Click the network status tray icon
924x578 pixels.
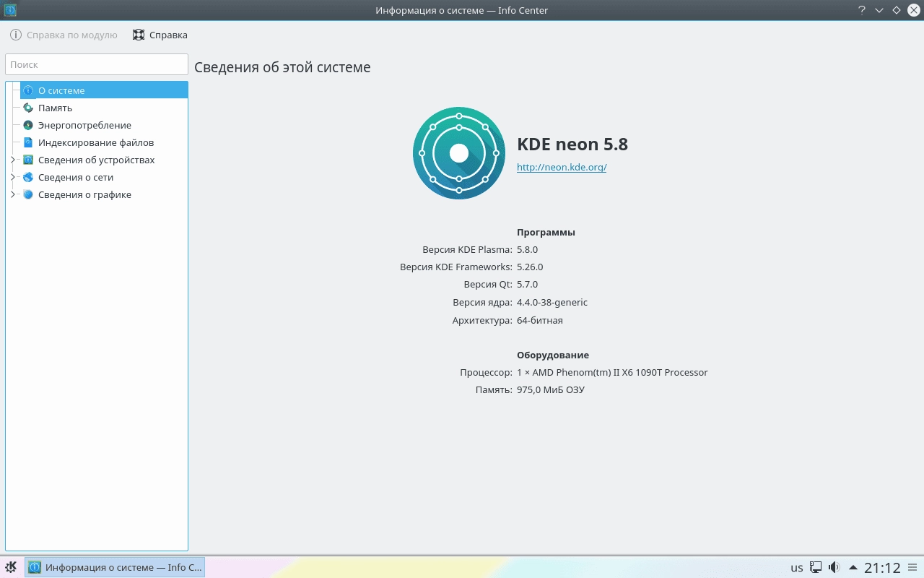pyautogui.click(x=816, y=567)
